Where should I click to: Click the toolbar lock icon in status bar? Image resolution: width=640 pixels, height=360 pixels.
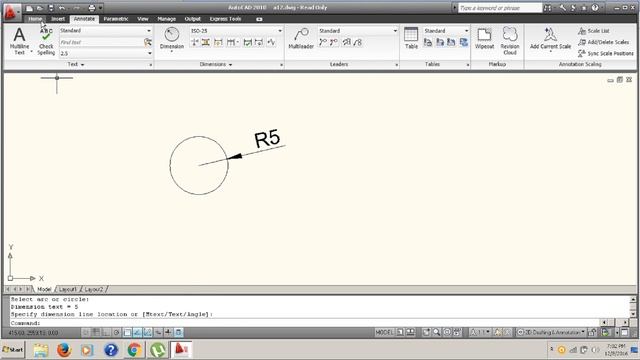[x=592, y=332]
